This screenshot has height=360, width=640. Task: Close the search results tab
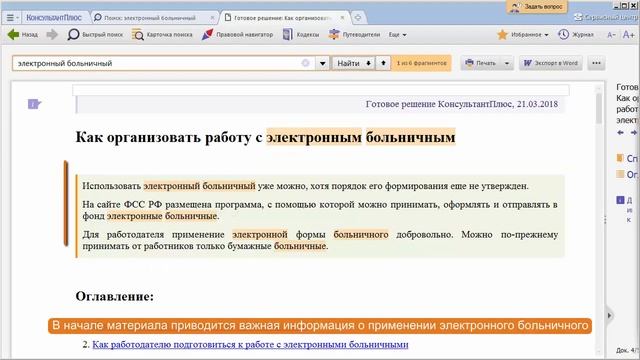click(212, 18)
